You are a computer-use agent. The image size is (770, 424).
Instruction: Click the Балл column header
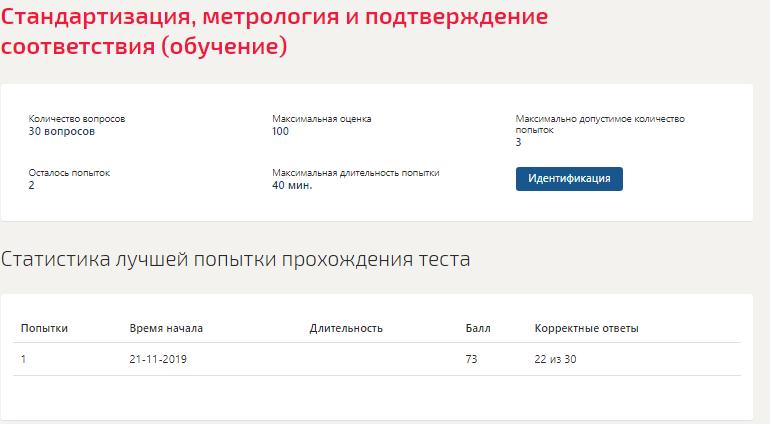(478, 328)
